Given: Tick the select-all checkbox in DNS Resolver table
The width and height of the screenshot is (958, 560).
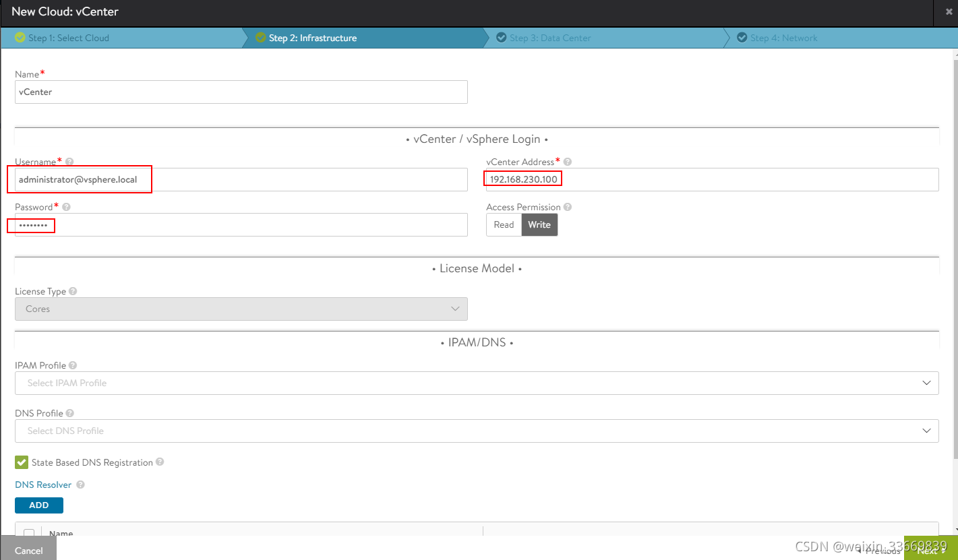Looking at the screenshot, I should pyautogui.click(x=29, y=533).
